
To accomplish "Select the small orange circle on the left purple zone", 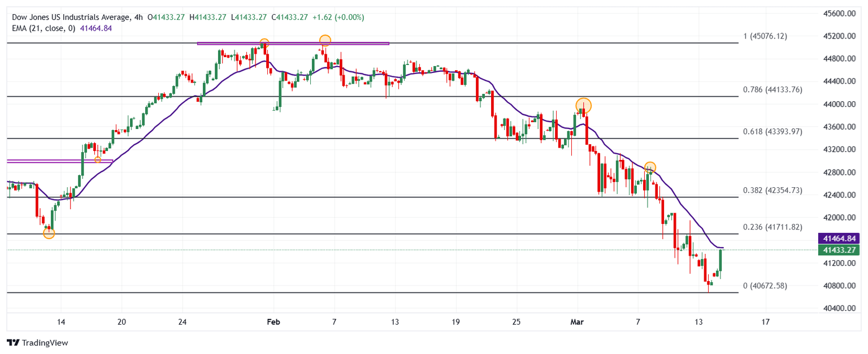I will click(x=98, y=160).
